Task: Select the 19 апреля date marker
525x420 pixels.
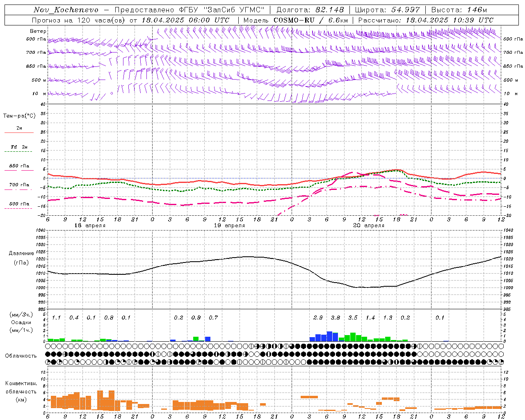Action: [x=229, y=226]
